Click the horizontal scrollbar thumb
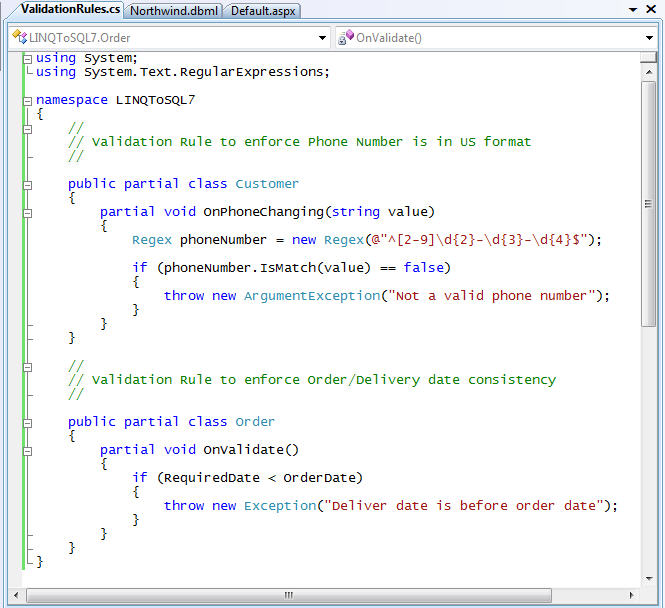 tap(289, 595)
